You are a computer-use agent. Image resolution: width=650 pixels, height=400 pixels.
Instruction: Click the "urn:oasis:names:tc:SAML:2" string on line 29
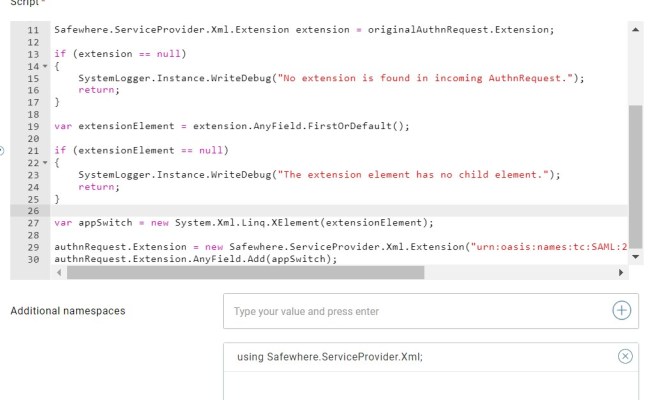(549, 247)
